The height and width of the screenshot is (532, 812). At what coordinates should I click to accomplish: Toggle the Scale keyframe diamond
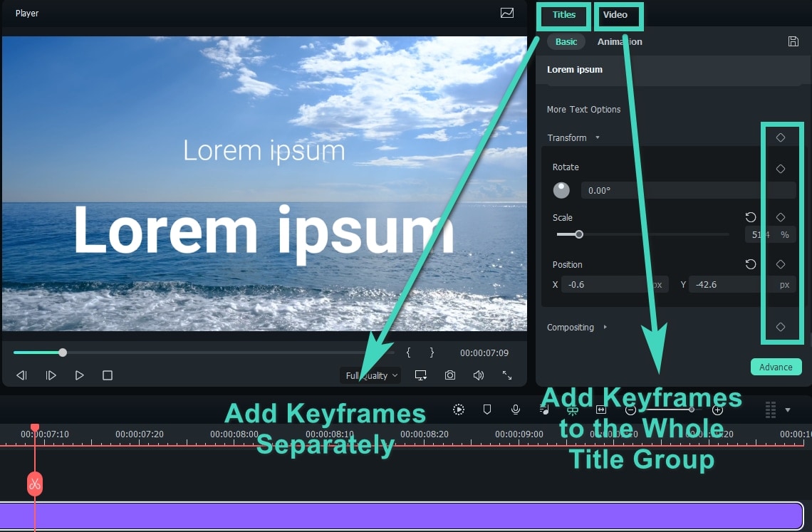point(781,217)
